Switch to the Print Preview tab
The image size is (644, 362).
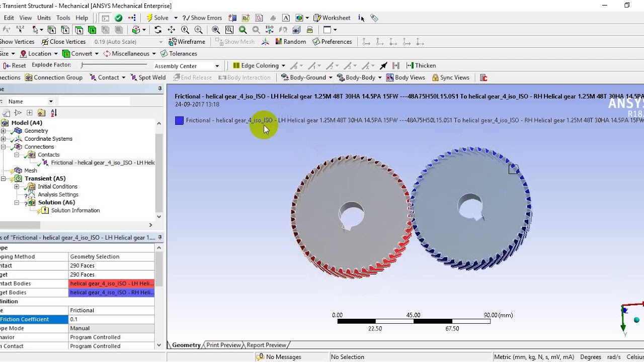click(223, 345)
